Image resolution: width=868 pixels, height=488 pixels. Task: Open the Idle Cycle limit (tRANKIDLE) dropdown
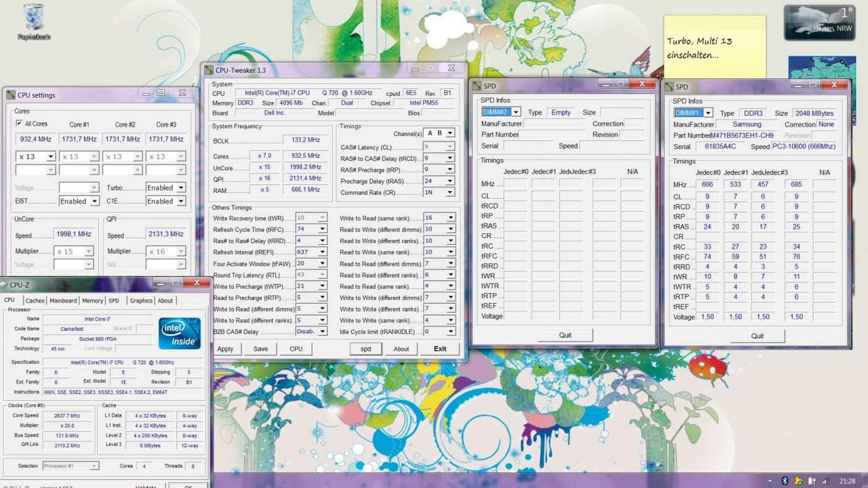451,332
